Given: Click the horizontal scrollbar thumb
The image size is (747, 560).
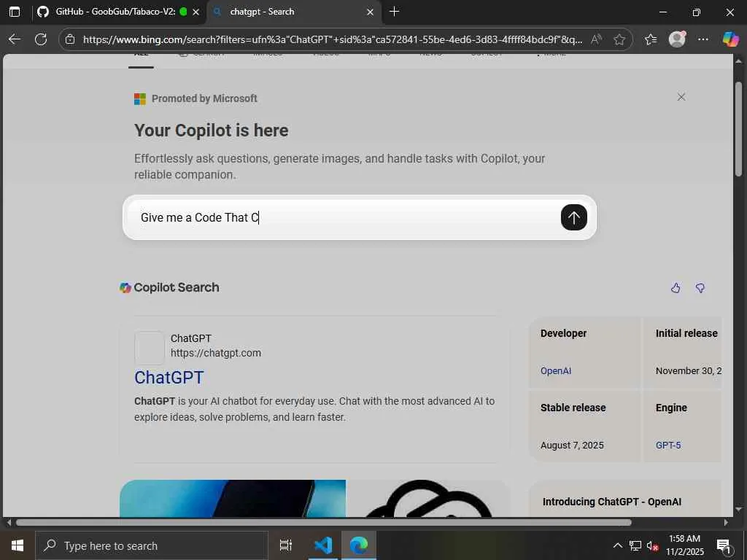Looking at the screenshot, I should (x=324, y=523).
